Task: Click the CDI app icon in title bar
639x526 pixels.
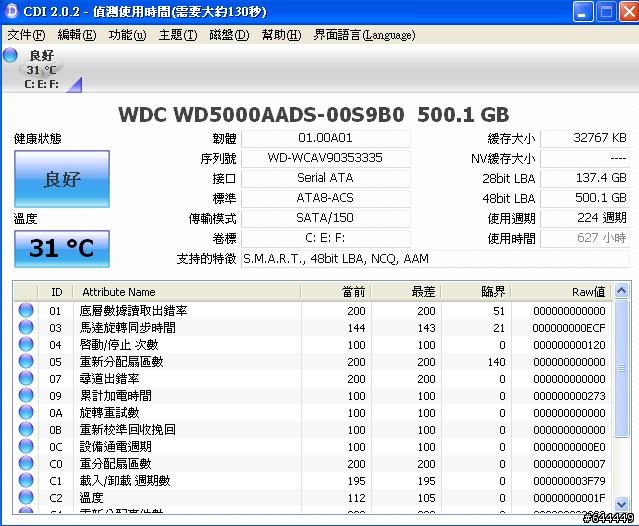Action: [11, 11]
